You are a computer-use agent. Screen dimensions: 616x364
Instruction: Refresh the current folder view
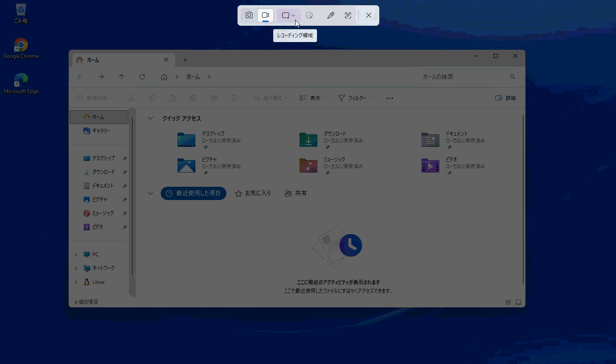pyautogui.click(x=142, y=77)
